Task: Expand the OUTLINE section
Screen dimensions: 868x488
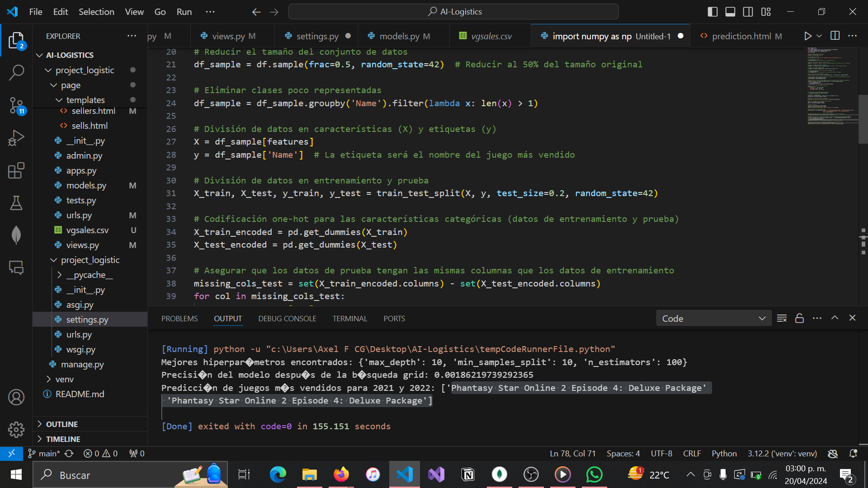Action: point(62,424)
